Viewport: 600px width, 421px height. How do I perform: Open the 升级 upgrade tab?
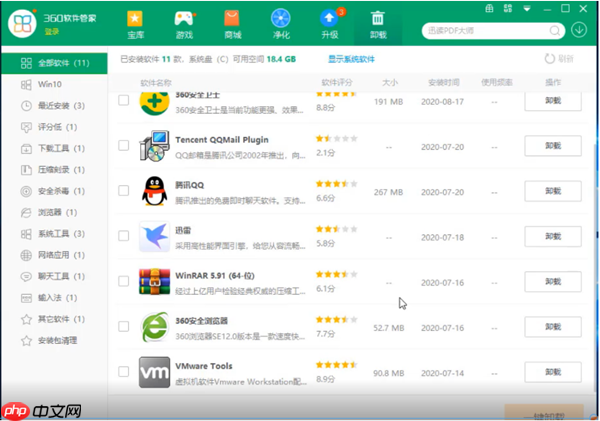click(x=330, y=24)
